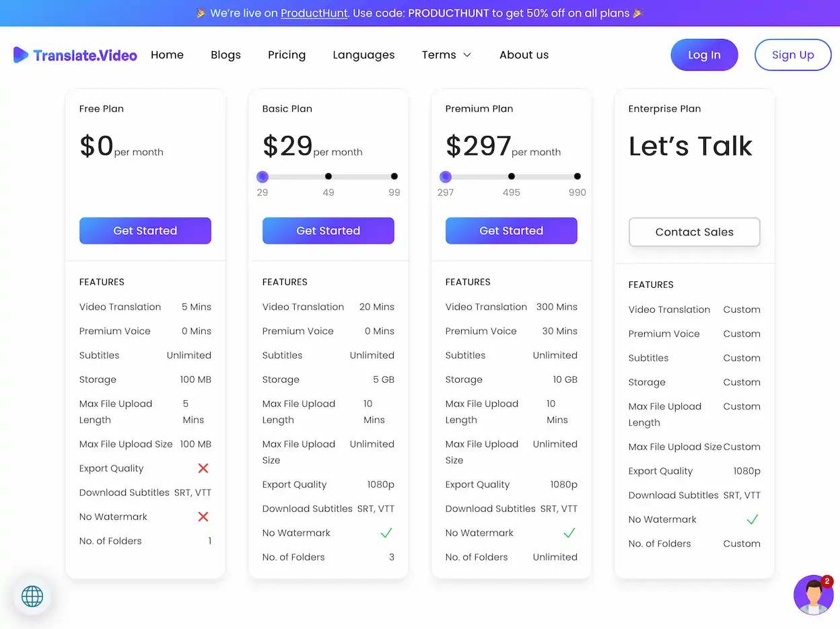
Task: Click Log In
Action: (x=704, y=54)
